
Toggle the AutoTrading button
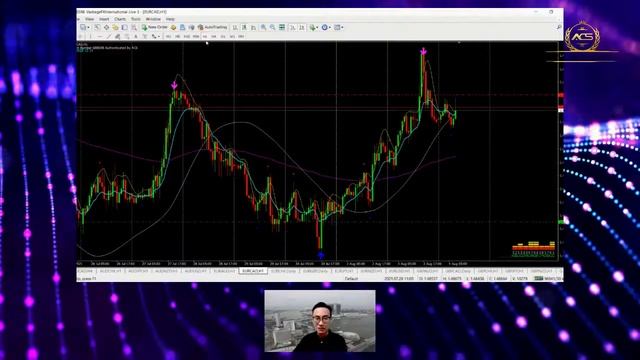tap(212, 27)
